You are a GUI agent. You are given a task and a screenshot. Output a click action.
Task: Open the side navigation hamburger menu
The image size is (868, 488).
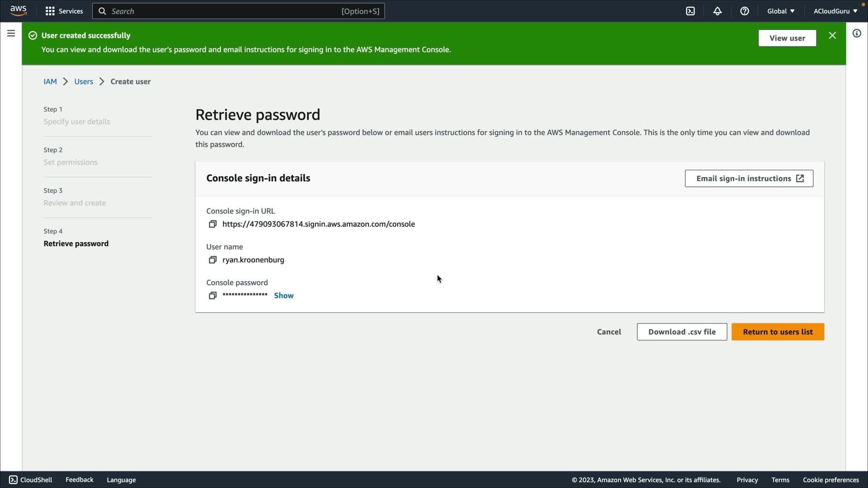pyautogui.click(x=11, y=33)
